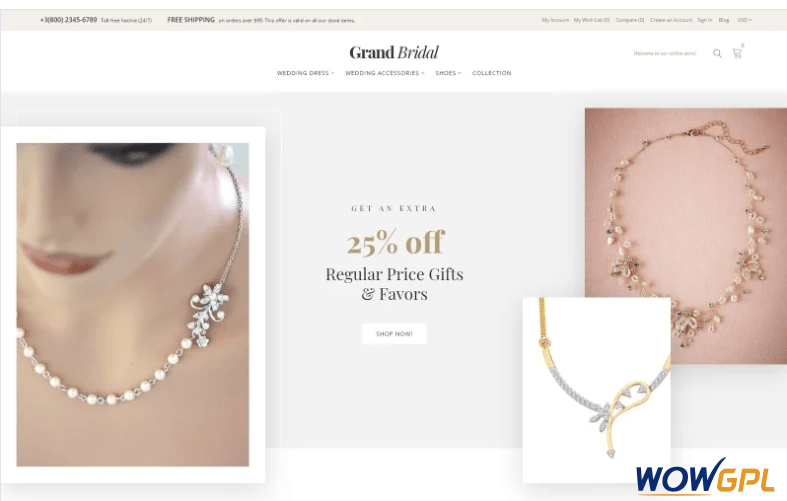
Task: Open the search magnifier icon
Action: [x=717, y=53]
